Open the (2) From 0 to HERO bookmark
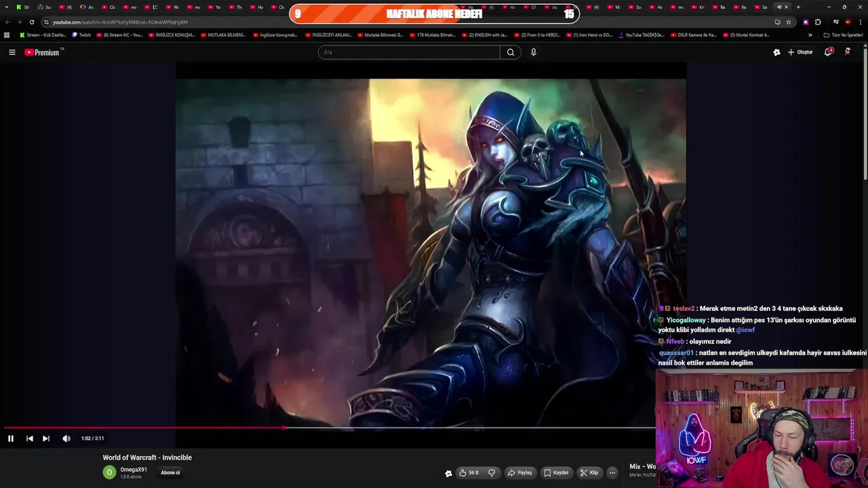 click(x=537, y=35)
